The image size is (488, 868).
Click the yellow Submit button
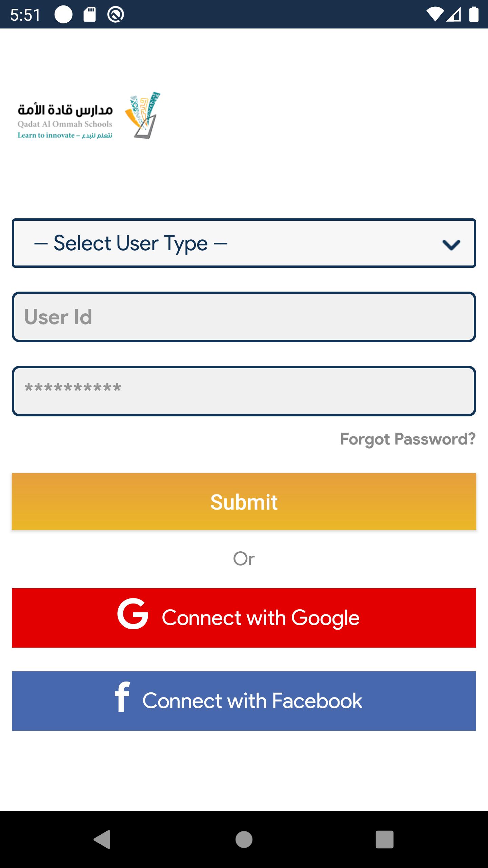pos(244,501)
